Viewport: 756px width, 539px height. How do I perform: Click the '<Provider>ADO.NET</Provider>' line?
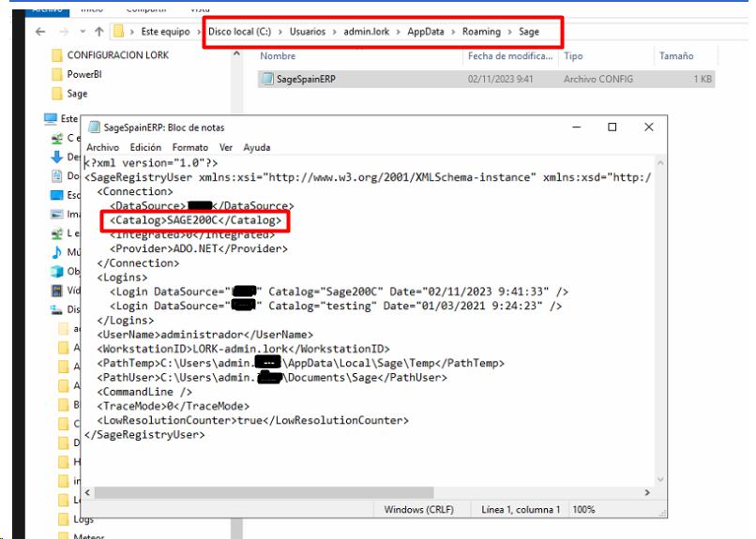(198, 249)
